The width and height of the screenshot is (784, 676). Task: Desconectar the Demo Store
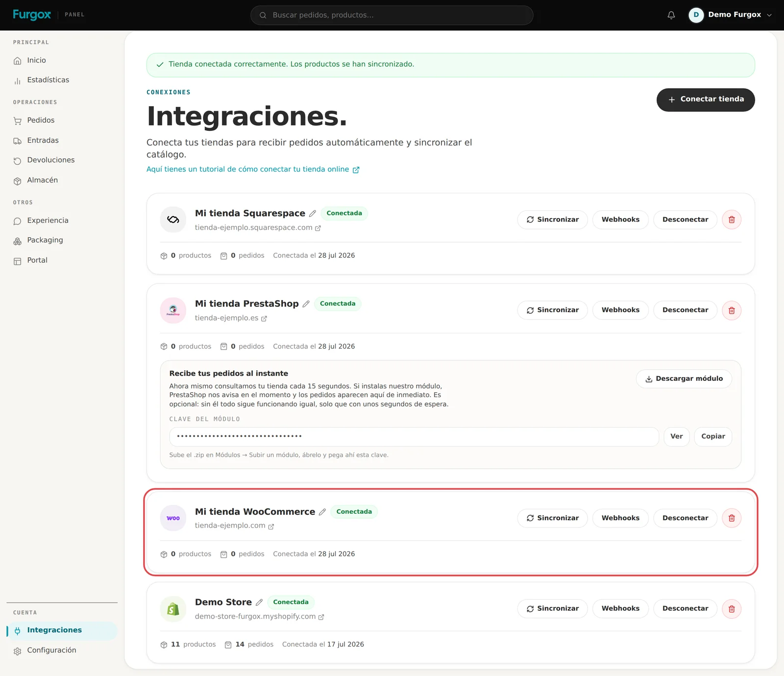(x=685, y=609)
